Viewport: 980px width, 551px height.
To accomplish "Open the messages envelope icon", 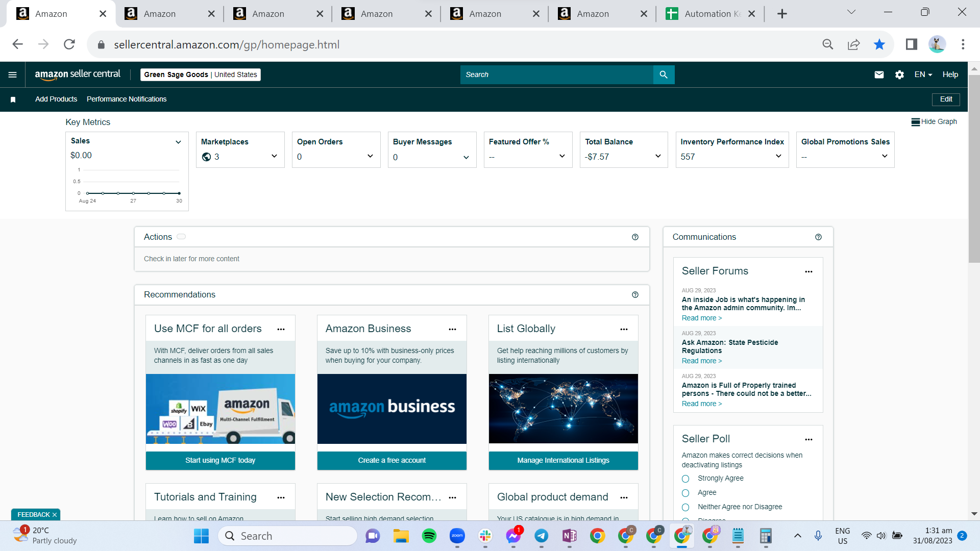I will (x=879, y=74).
